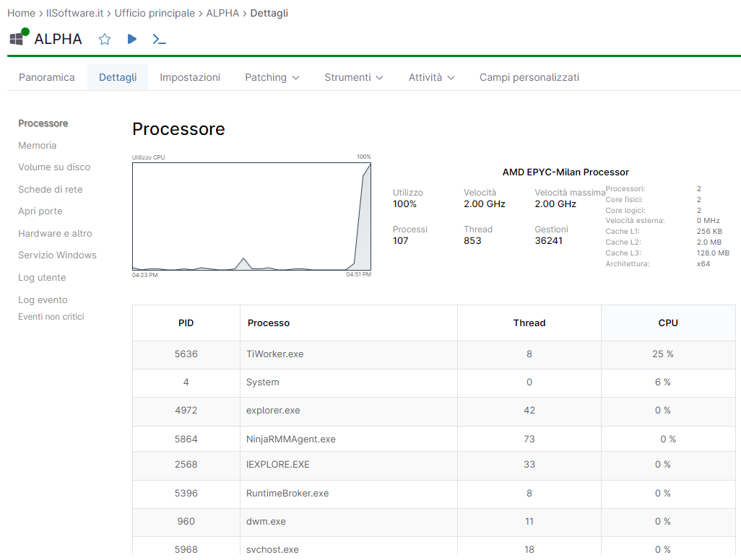Click the Processore page heading
This screenshot has height=560, width=741.
[178, 129]
